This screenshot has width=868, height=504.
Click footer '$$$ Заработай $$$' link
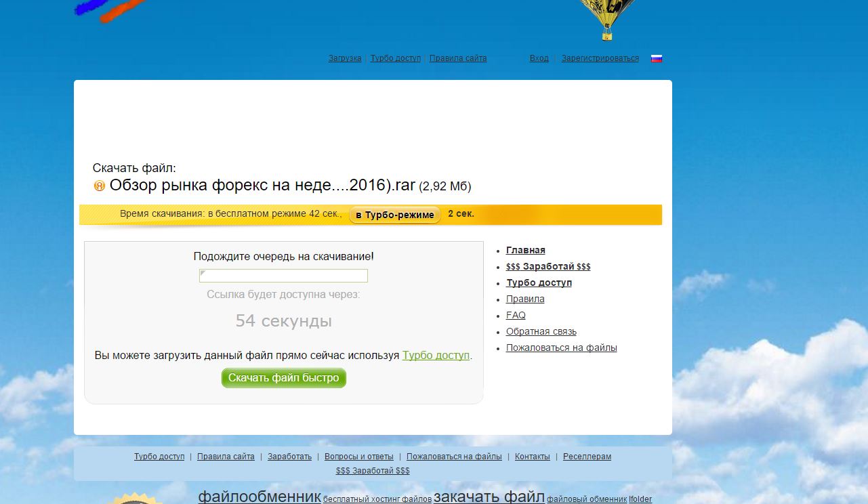point(373,471)
